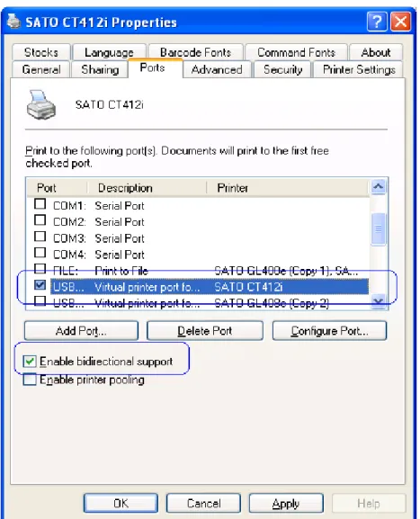
Task: Check the COM3 serial port box
Action: (x=40, y=237)
